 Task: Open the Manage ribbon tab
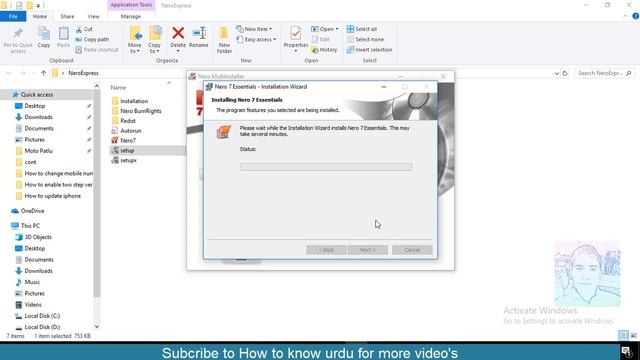click(131, 16)
